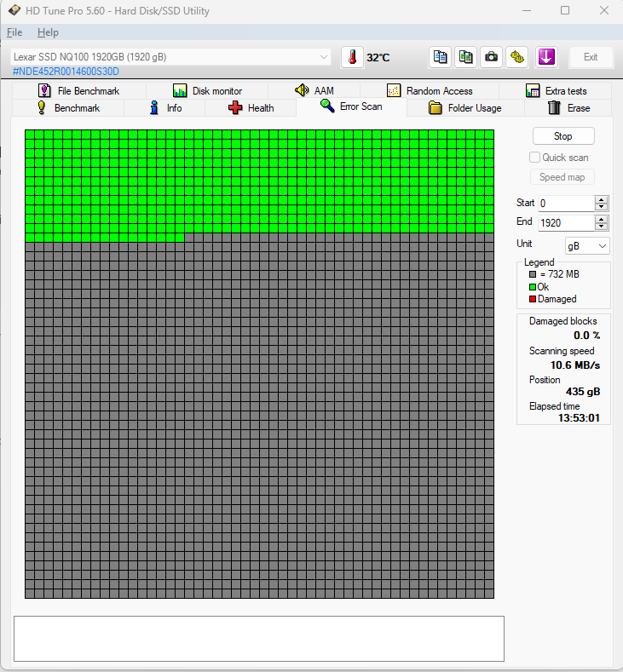The height and width of the screenshot is (672, 623).
Task: Click the 0.0 % damaged blocks value
Action: 586,336
